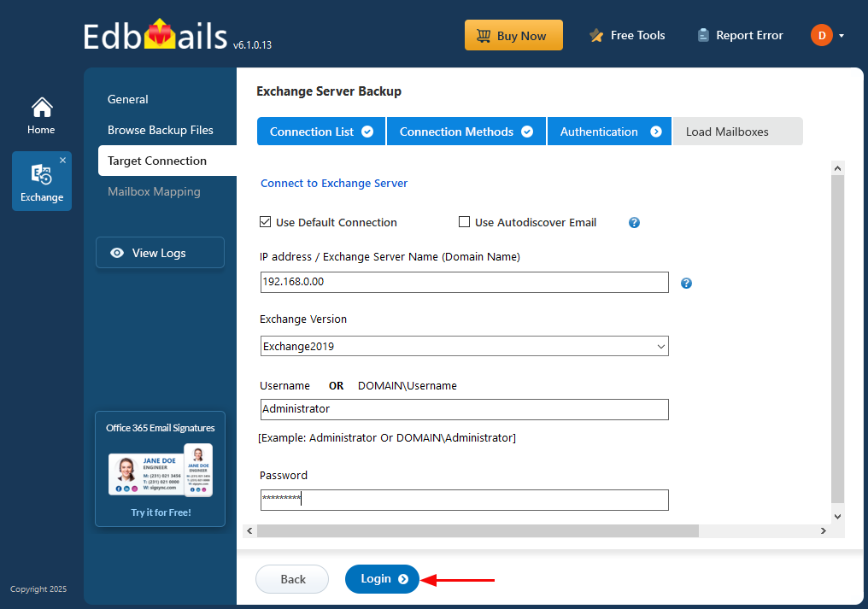Click the Exchange Server Backup title
The height and width of the screenshot is (609, 868).
pos(329,91)
